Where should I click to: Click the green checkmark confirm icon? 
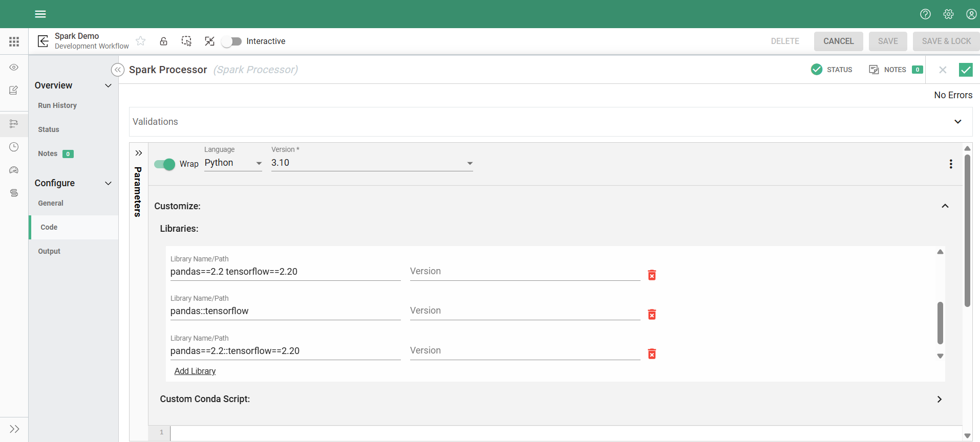click(x=965, y=70)
